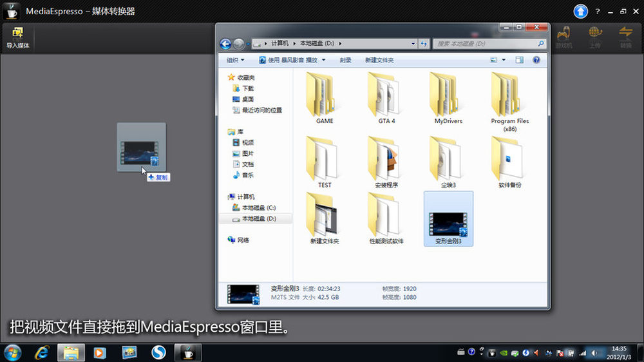Open the 软件备份 folder
The image size is (644, 362).
(509, 162)
